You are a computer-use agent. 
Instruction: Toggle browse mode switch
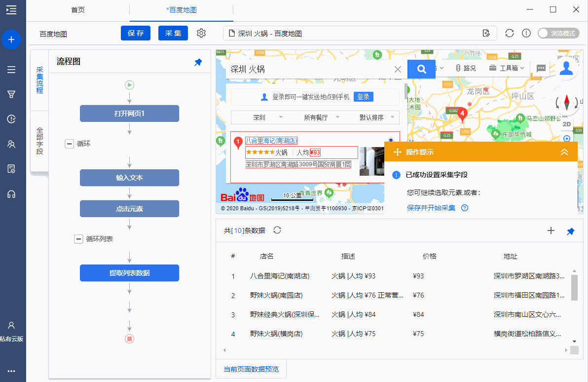(x=558, y=33)
